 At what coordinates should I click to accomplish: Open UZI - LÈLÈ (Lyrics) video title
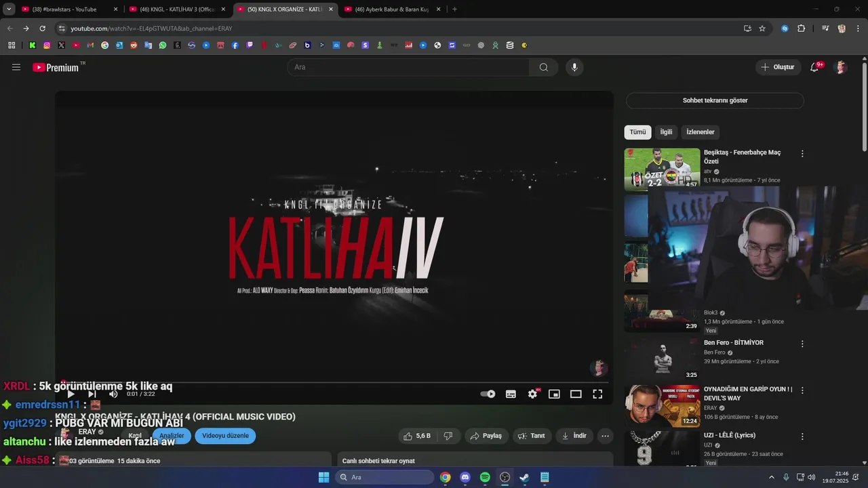[x=730, y=435]
